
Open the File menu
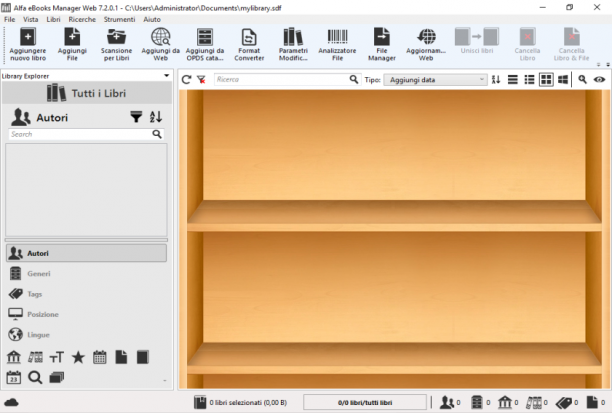(x=9, y=19)
